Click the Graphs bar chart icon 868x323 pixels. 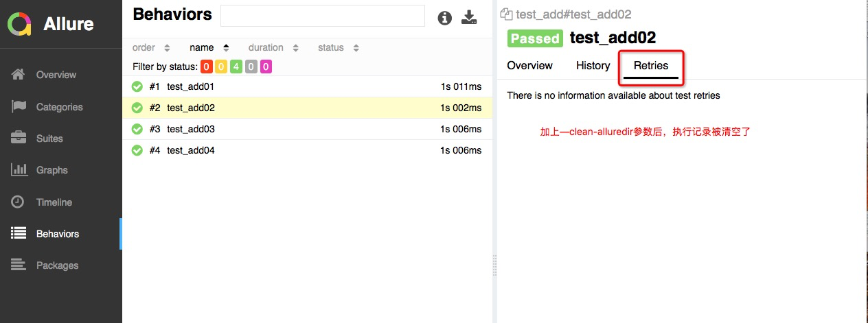click(x=19, y=169)
